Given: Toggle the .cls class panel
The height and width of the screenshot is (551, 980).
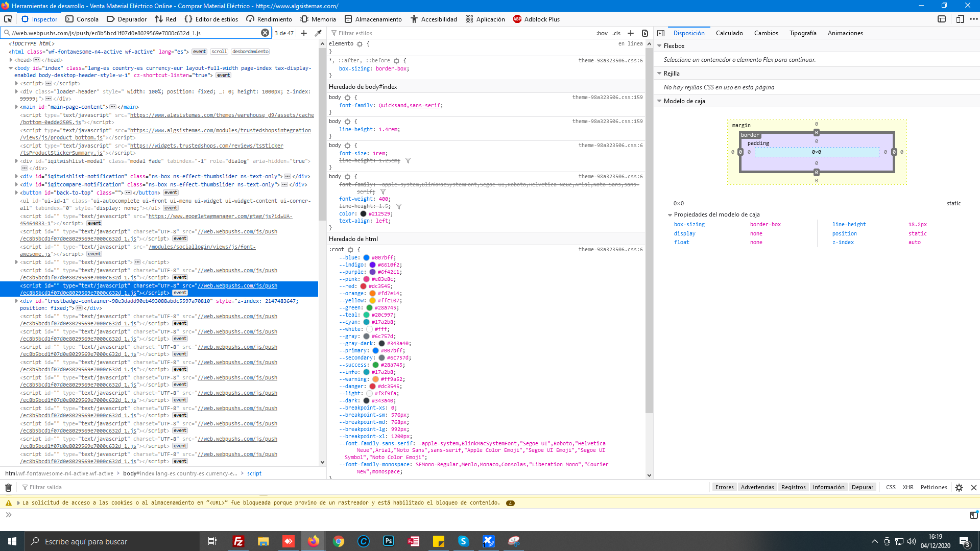Looking at the screenshot, I should [616, 33].
